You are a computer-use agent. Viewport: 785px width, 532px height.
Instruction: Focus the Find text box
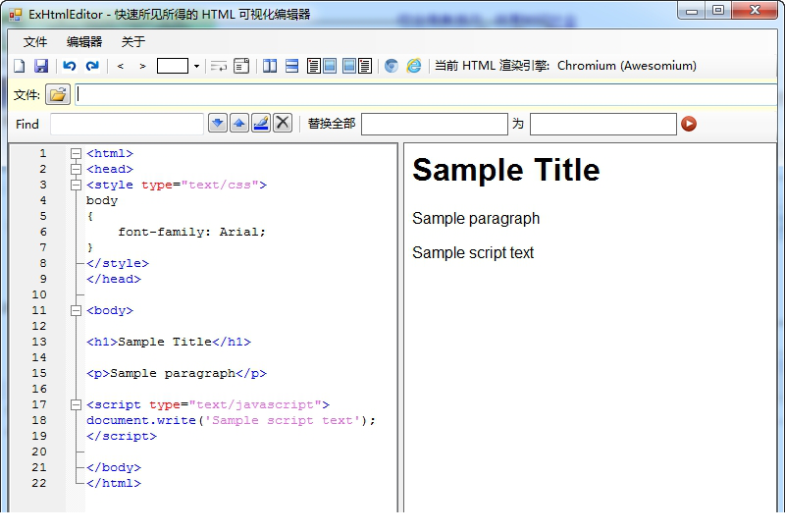click(128, 125)
